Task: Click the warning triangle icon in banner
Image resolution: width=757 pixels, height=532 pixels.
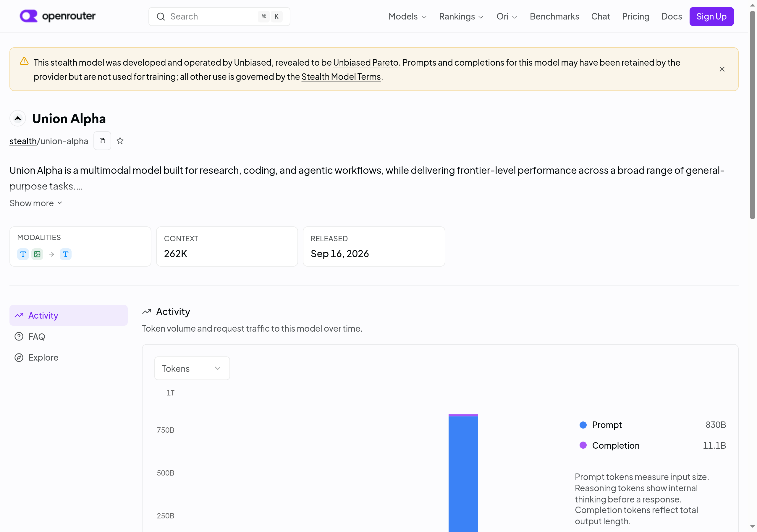Action: 24,61
